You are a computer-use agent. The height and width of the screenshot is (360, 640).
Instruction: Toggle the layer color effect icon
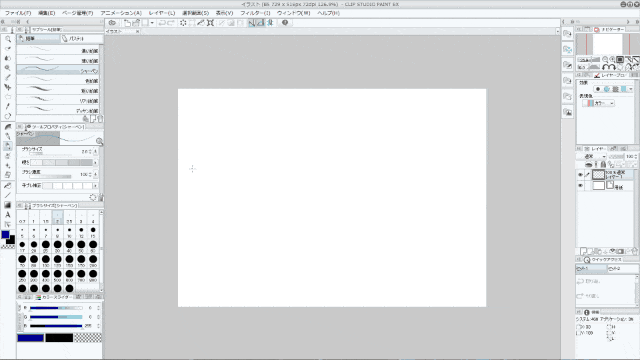624,89
